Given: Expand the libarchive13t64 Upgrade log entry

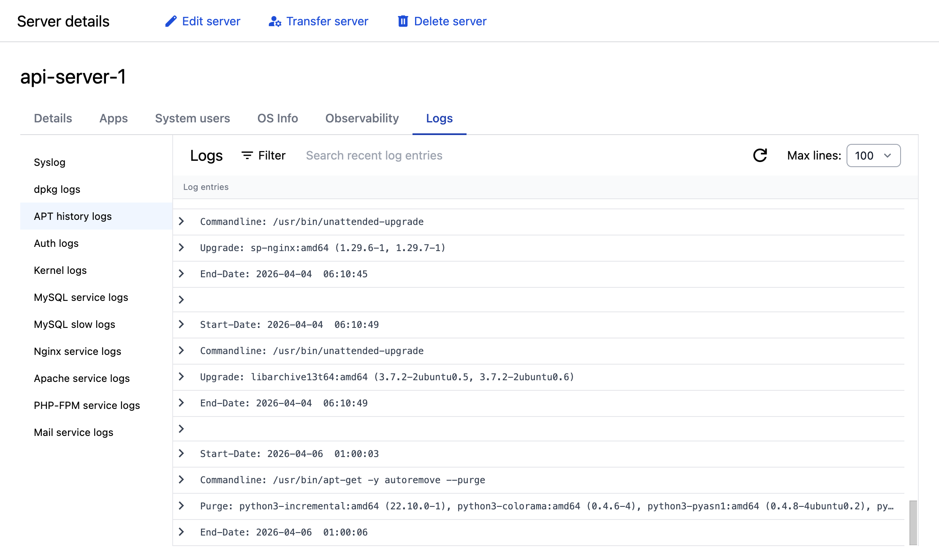Looking at the screenshot, I should click(182, 376).
